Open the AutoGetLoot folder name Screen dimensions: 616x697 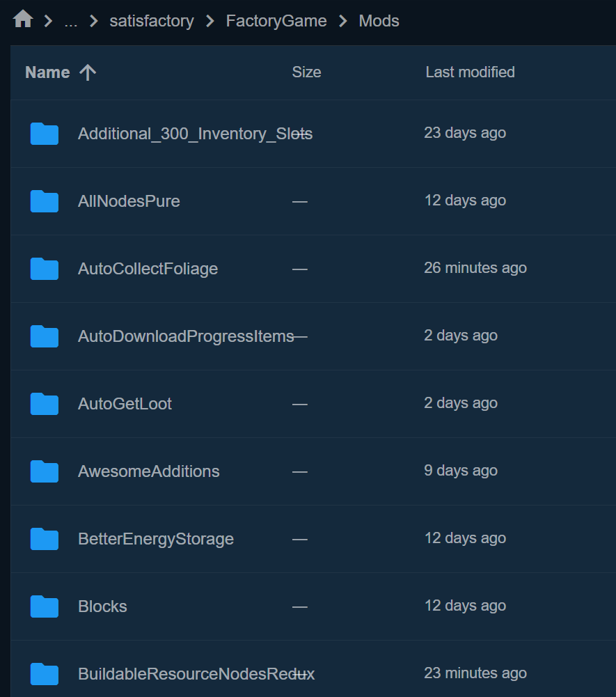click(x=125, y=404)
